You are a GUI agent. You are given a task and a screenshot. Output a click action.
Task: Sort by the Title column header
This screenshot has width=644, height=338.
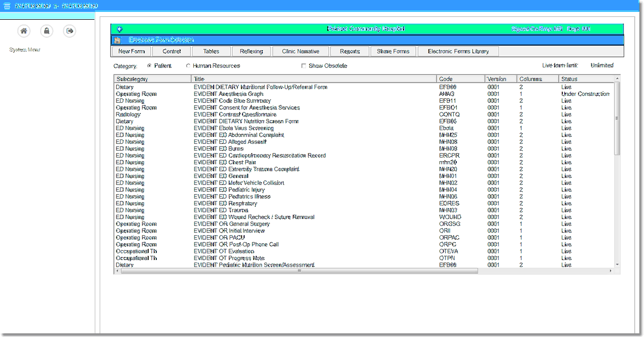tap(314, 79)
